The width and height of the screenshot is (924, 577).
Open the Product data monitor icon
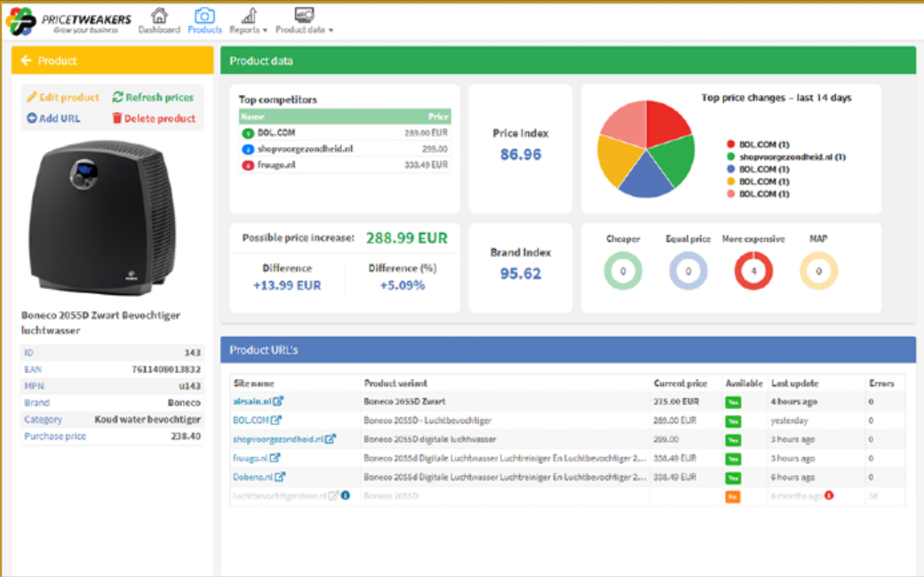(x=304, y=15)
